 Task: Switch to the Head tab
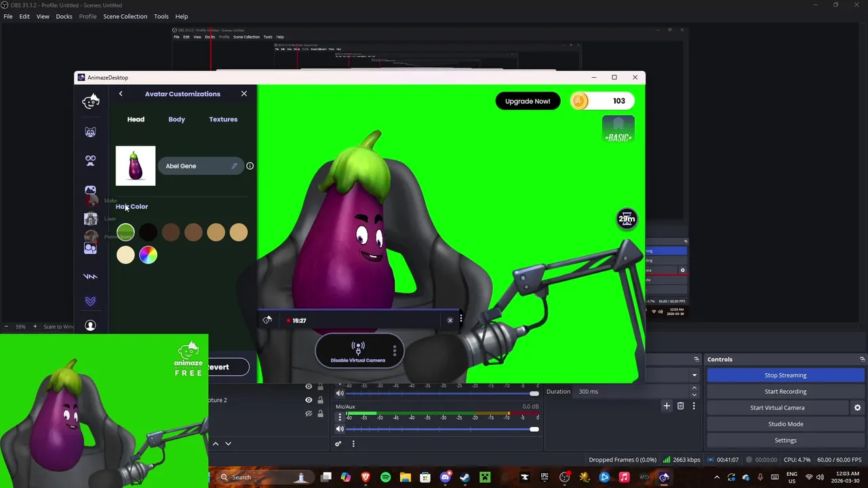(x=136, y=119)
